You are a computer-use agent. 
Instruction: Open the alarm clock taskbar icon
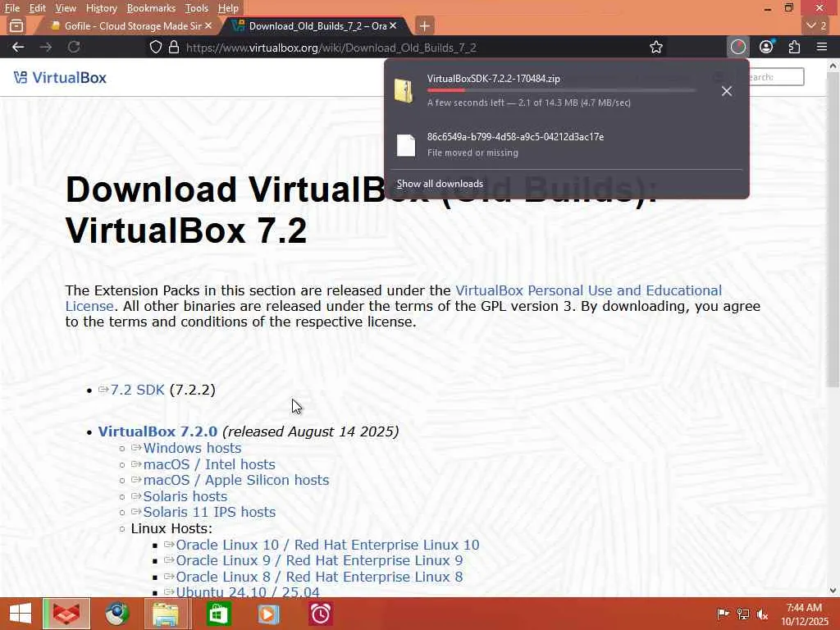point(321,614)
